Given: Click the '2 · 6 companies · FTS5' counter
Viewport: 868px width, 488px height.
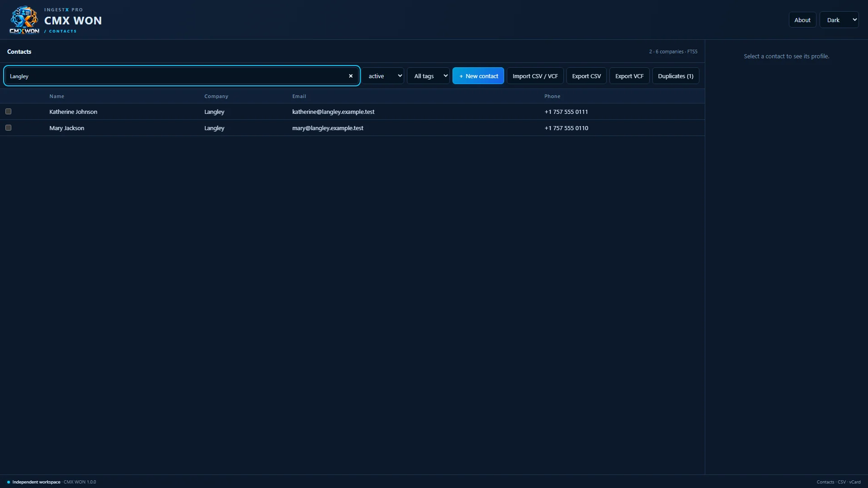Looking at the screenshot, I should coord(673,52).
